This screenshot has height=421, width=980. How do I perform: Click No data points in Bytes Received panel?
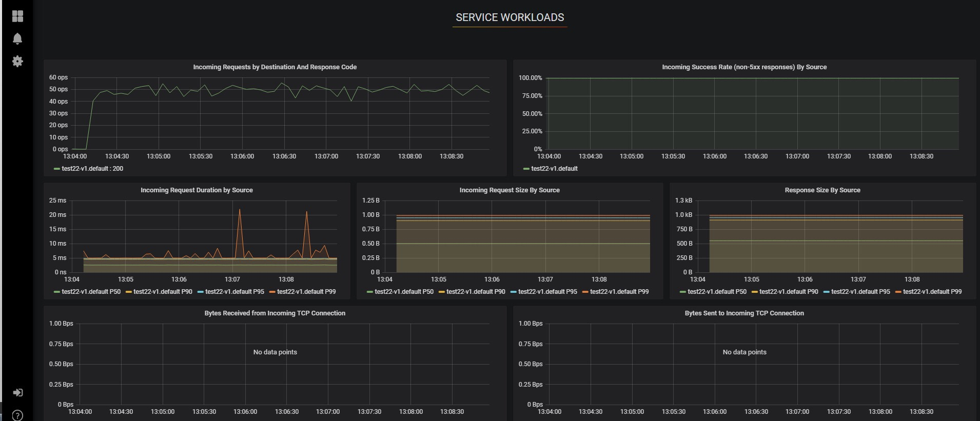275,352
